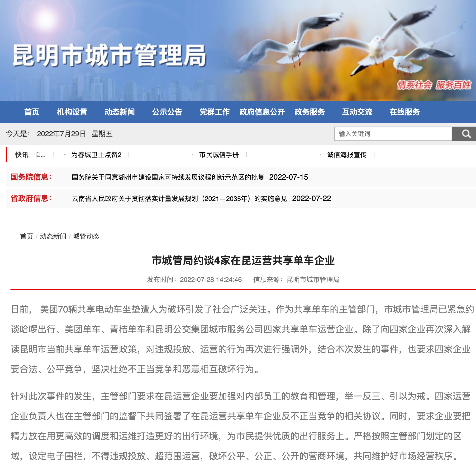476x466 pixels.
Task: Go to 在线服务 navigation item
Action: tap(405, 112)
